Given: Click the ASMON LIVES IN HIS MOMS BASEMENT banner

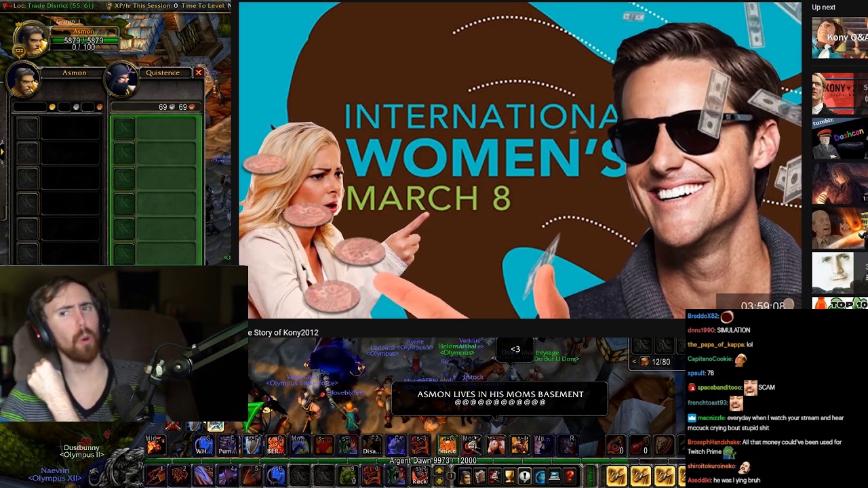Looking at the screenshot, I should pyautogui.click(x=500, y=398).
